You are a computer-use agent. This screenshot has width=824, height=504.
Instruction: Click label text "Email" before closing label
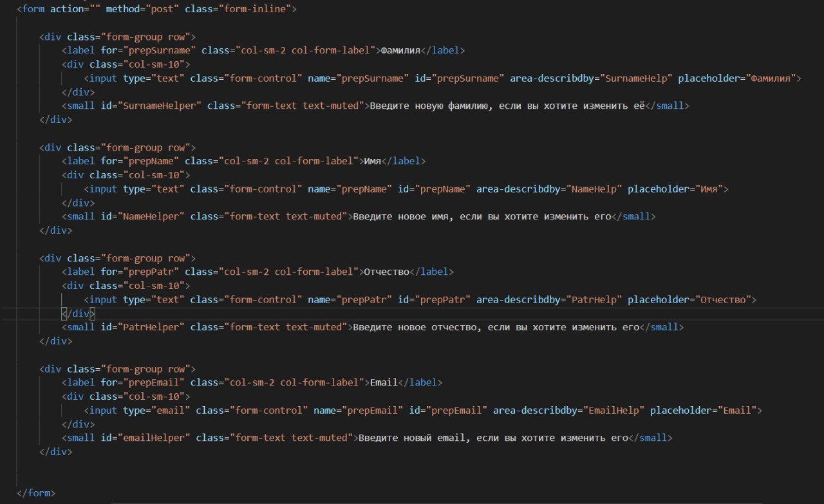tap(384, 382)
